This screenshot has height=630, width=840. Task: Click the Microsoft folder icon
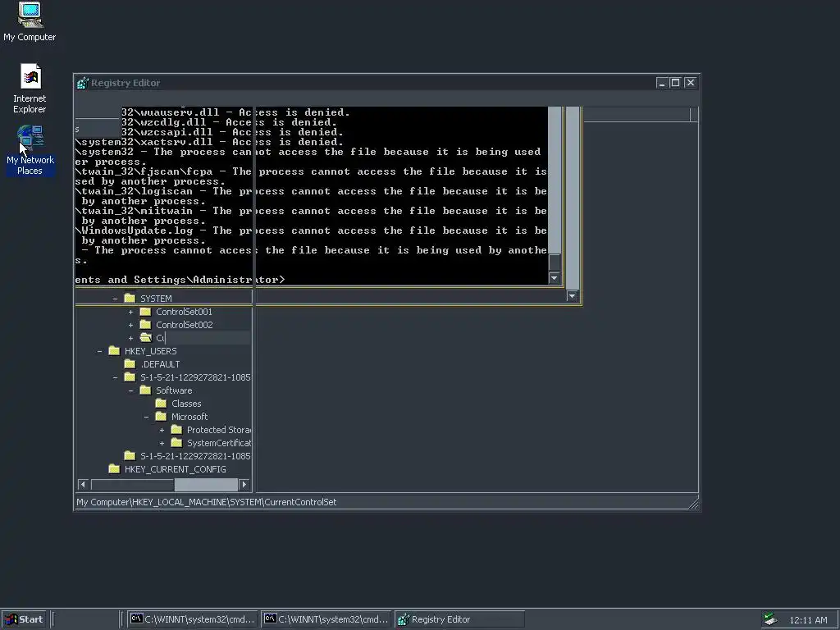[161, 416]
